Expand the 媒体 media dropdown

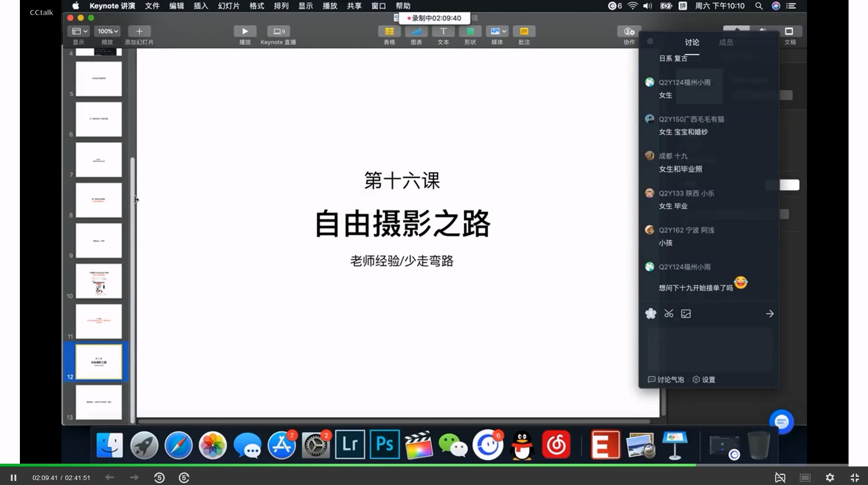pos(497,31)
